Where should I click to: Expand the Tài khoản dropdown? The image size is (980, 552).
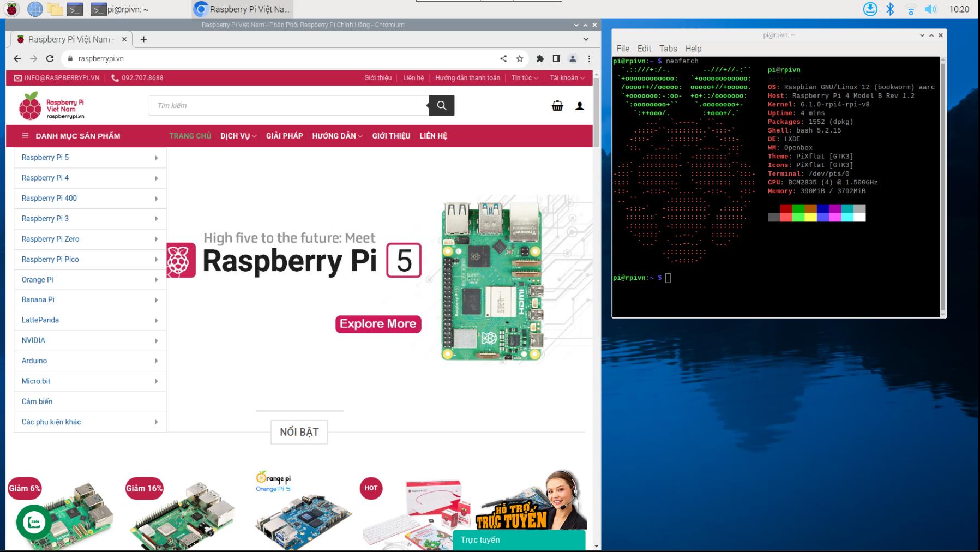(x=567, y=78)
